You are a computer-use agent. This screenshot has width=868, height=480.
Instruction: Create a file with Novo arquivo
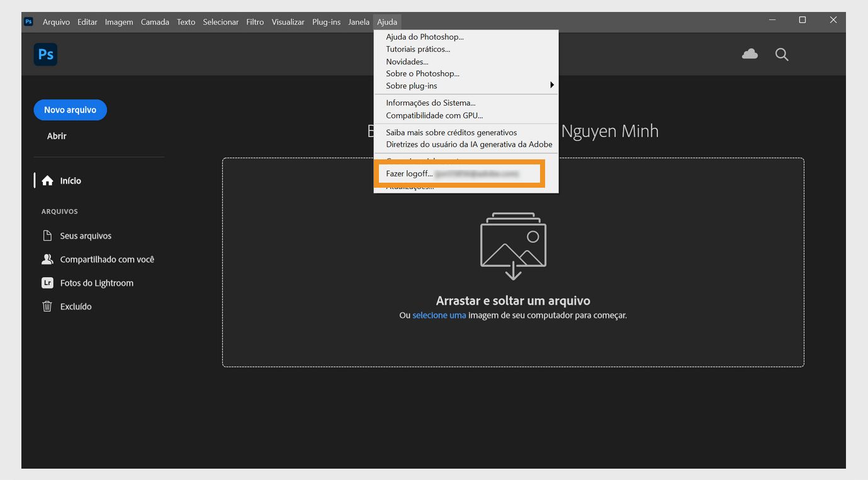click(x=70, y=110)
